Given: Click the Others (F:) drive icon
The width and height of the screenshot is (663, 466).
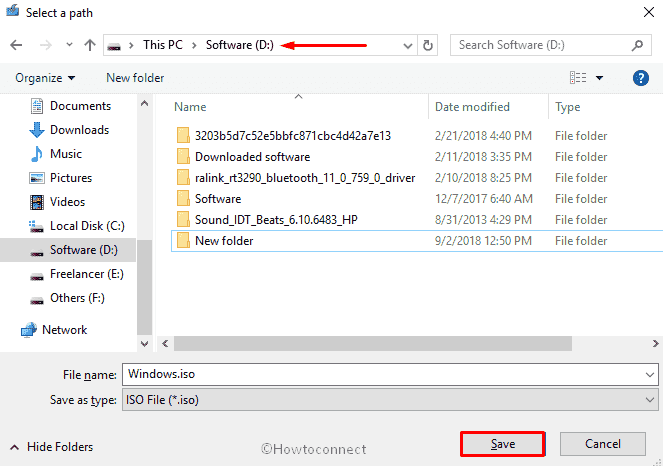Looking at the screenshot, I should coord(37,301).
